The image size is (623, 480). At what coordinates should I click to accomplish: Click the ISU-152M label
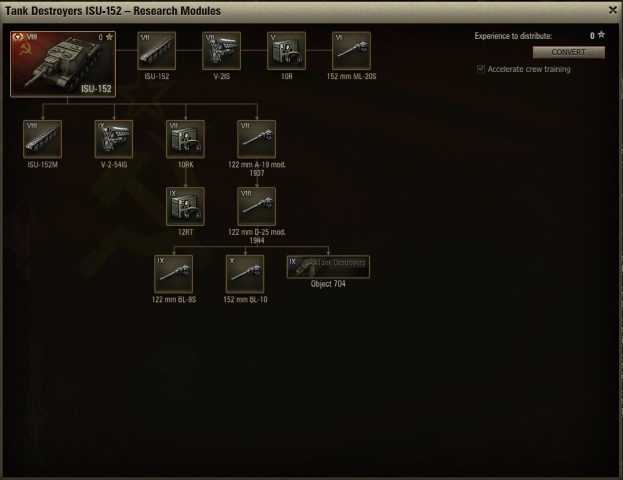coord(43,165)
